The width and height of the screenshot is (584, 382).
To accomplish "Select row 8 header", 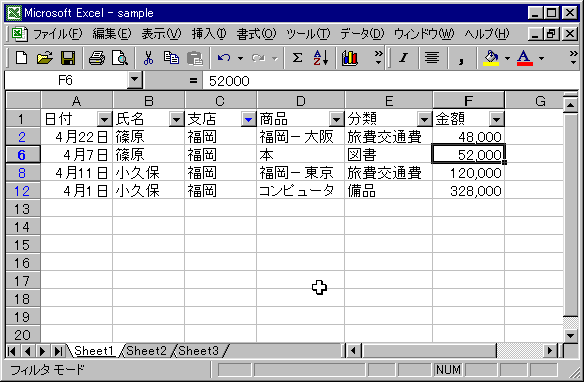I will pos(23,173).
